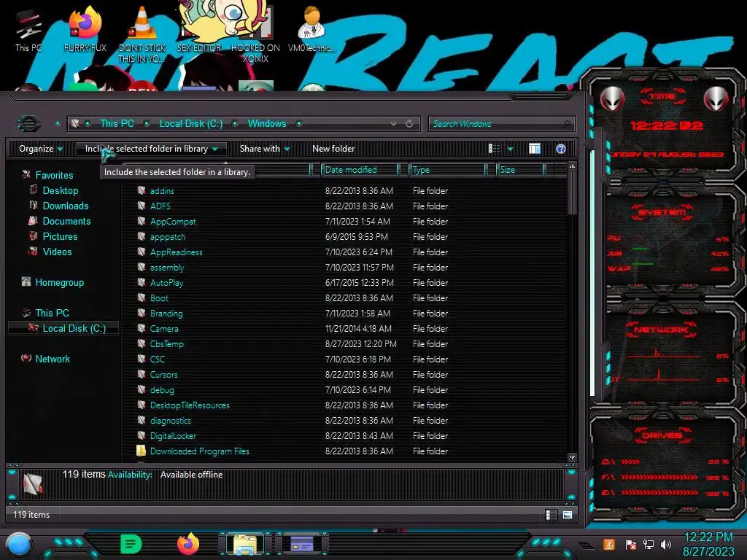Refresh the Windows folder view
Screen dimensions: 747x560
pyautogui.click(x=409, y=124)
